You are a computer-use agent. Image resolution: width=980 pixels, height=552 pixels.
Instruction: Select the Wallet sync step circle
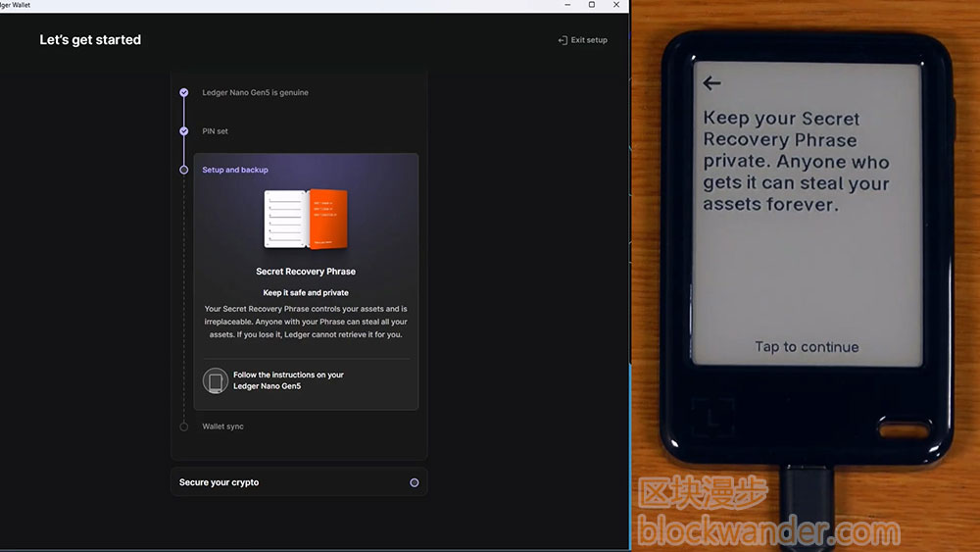click(184, 427)
